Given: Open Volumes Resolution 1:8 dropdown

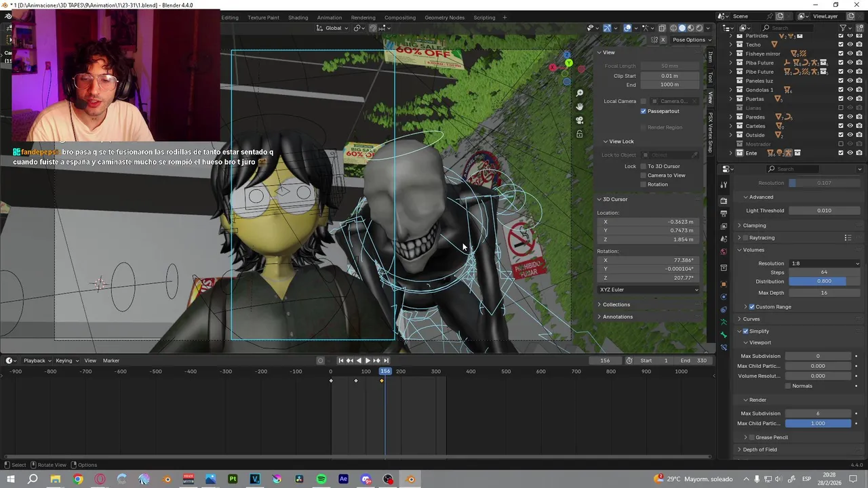Looking at the screenshot, I should click(824, 263).
